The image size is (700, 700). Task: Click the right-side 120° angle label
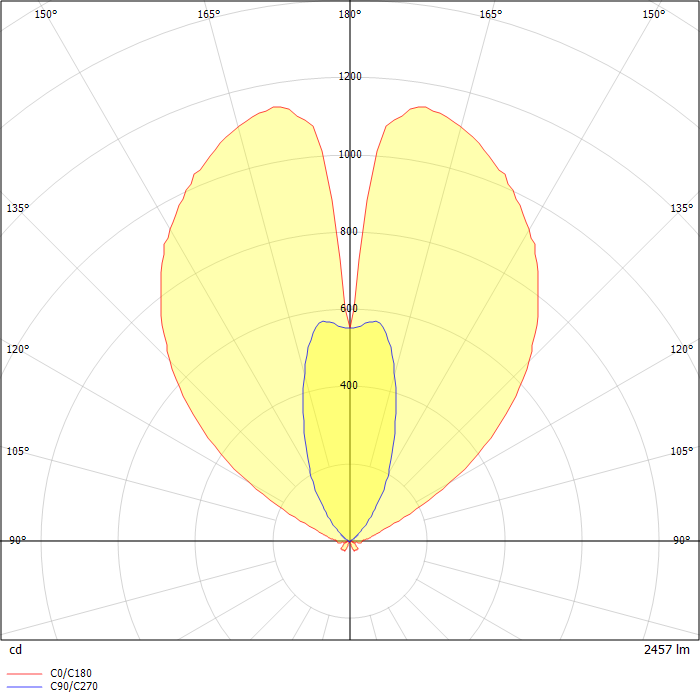[682, 349]
